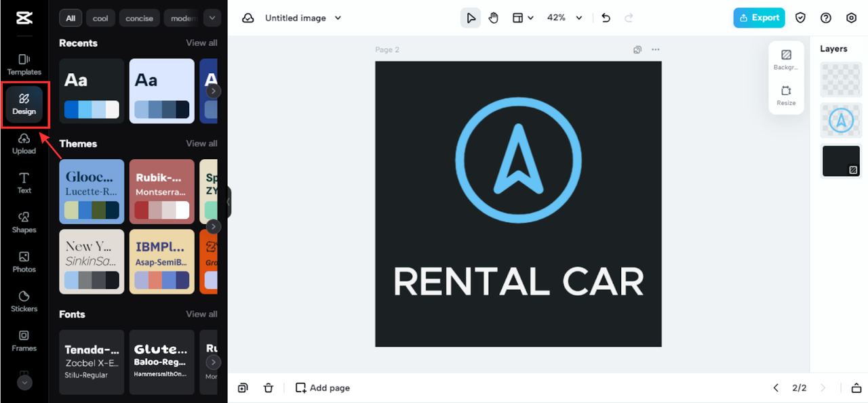Image resolution: width=868 pixels, height=403 pixels.
Task: Select the concise filter tag
Action: pos(139,18)
